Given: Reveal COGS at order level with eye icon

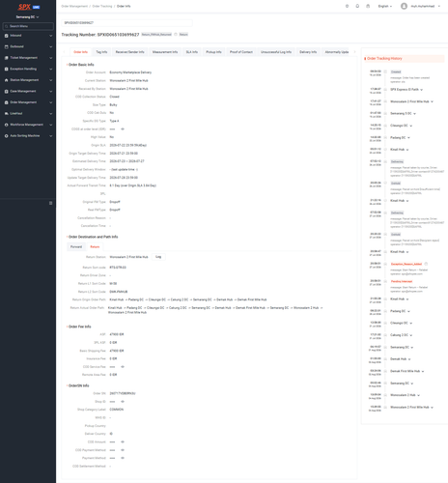Looking at the screenshot, I should point(123,129).
